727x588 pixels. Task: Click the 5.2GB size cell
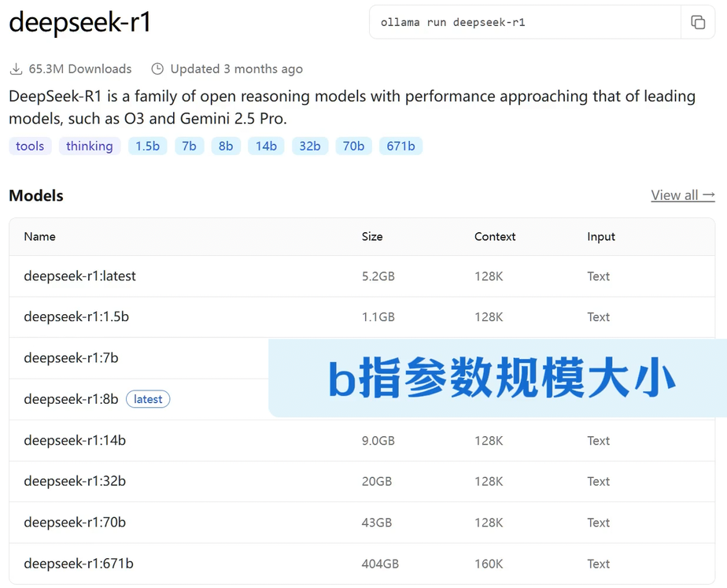[378, 276]
